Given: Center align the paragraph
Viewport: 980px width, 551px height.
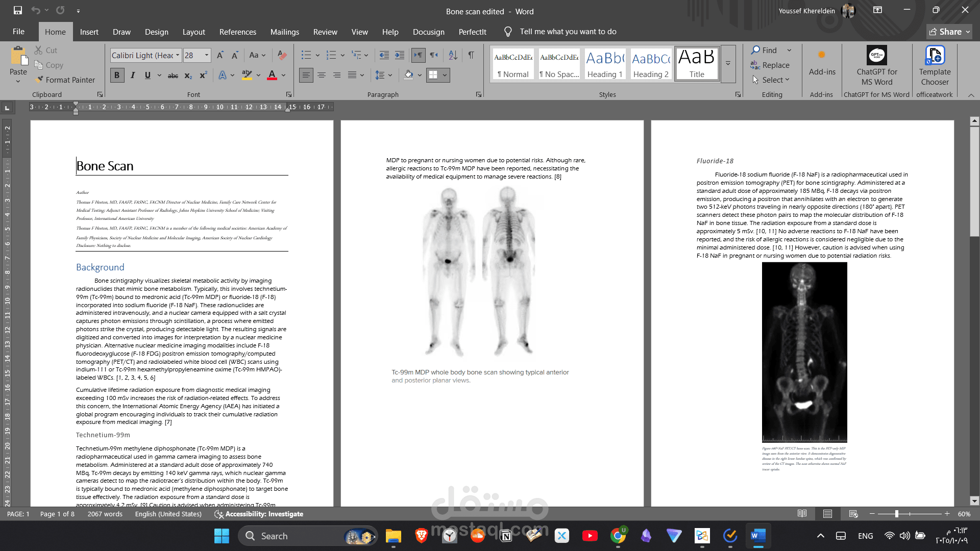Looking at the screenshot, I should click(x=322, y=75).
